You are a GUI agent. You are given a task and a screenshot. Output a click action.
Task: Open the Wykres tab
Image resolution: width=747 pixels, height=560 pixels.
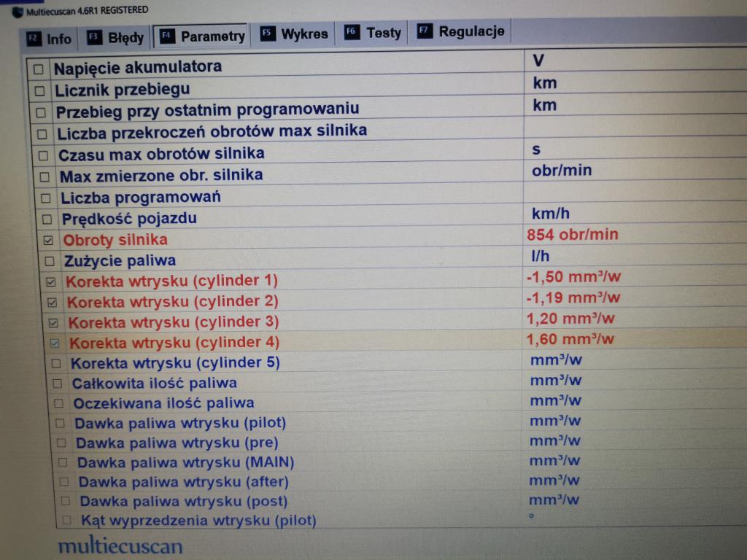pos(294,34)
